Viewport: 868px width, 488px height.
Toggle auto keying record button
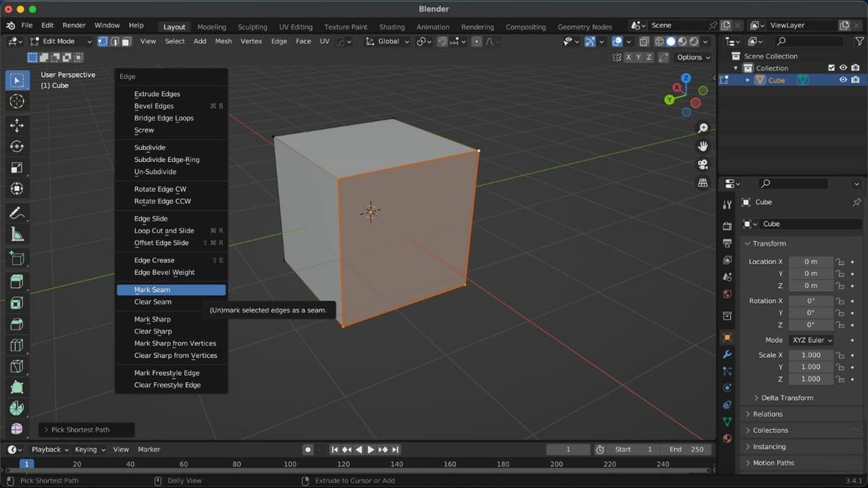(x=307, y=450)
